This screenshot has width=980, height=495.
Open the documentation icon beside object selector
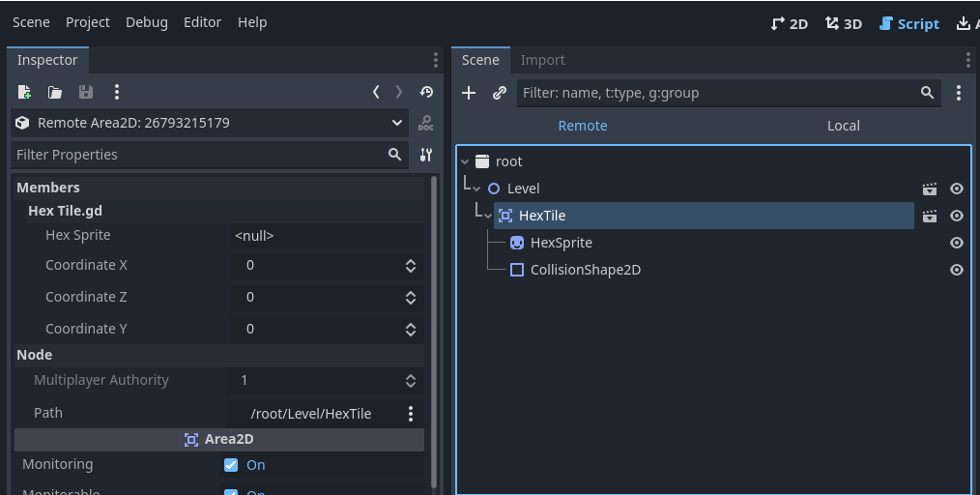point(425,123)
